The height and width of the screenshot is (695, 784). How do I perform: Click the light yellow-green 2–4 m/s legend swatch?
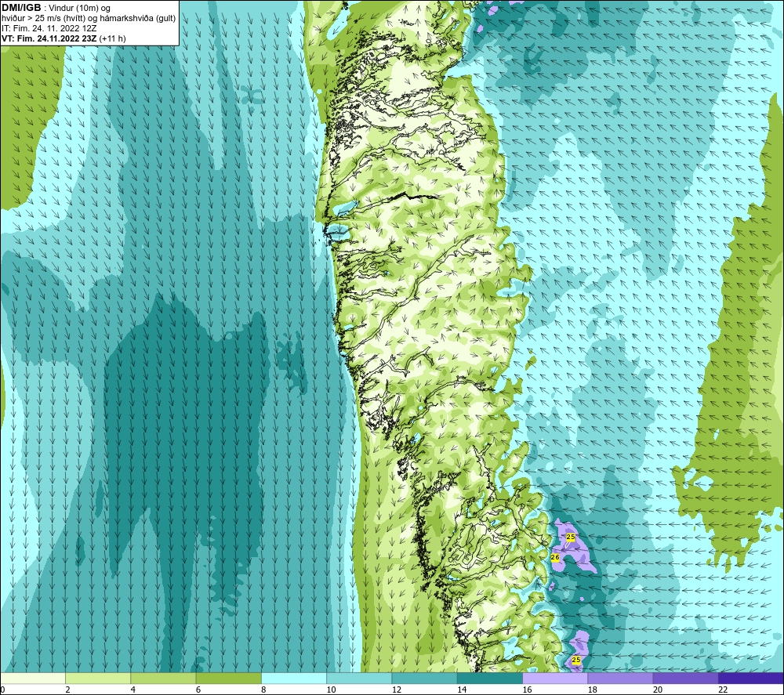(98, 678)
